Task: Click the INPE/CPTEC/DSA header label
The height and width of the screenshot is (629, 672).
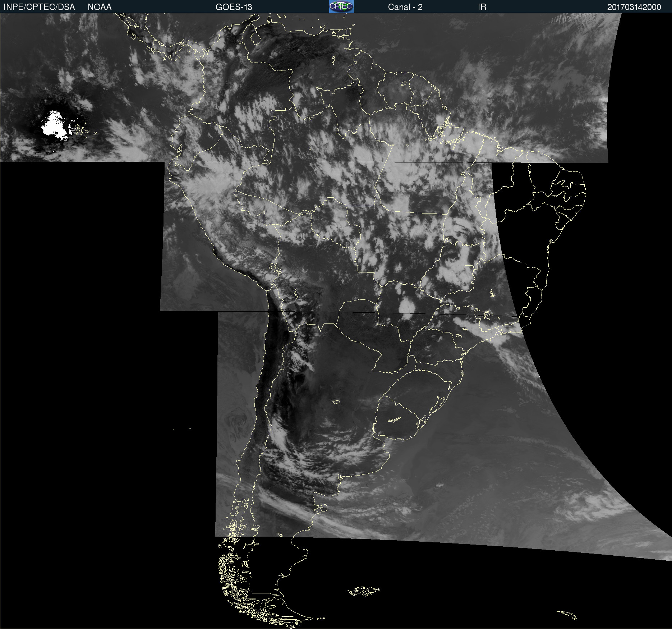Action: click(x=39, y=7)
